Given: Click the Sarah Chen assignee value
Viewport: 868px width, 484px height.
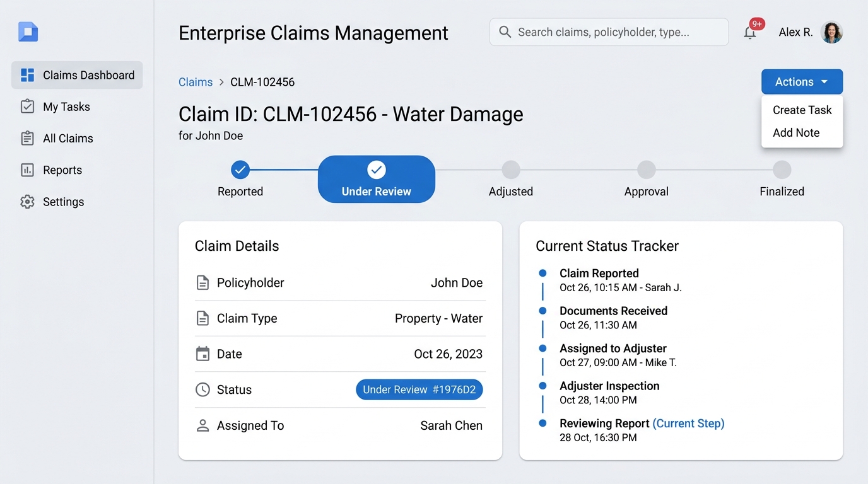Looking at the screenshot, I should (451, 425).
